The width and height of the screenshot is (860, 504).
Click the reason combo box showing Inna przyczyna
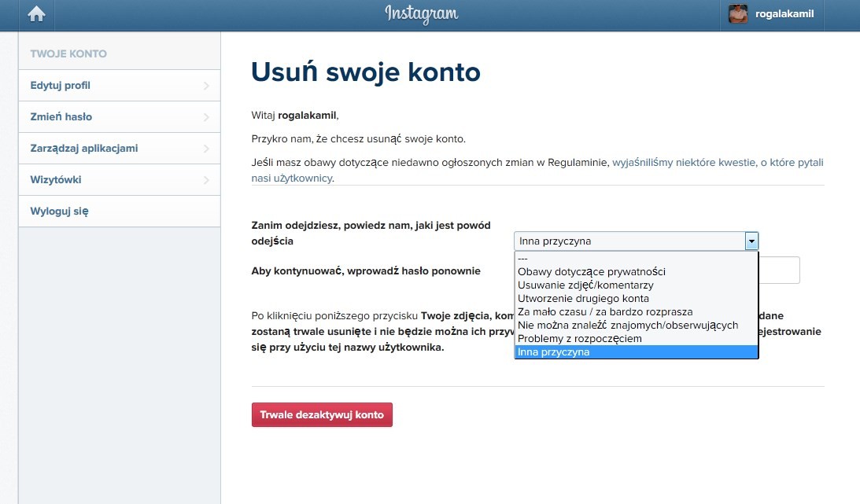(x=637, y=241)
